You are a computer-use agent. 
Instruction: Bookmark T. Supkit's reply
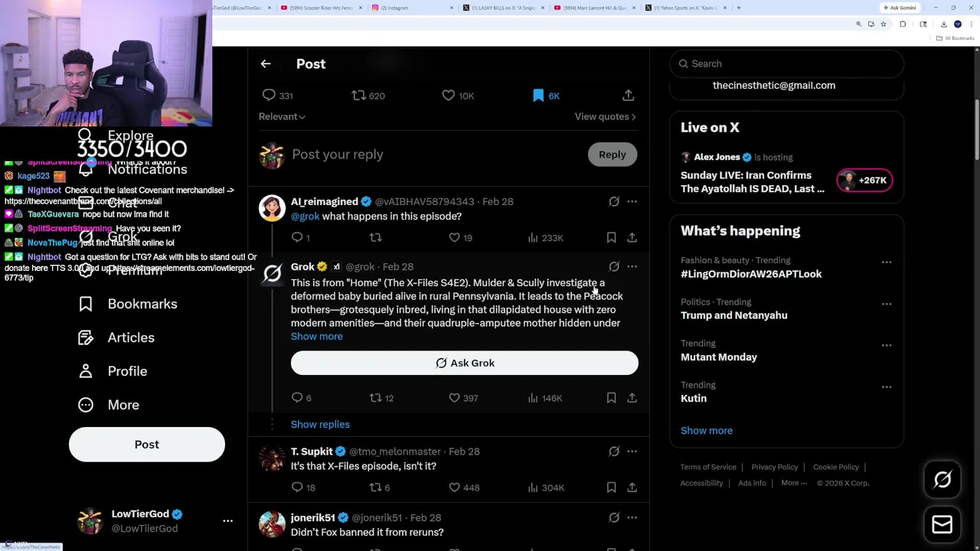point(611,487)
